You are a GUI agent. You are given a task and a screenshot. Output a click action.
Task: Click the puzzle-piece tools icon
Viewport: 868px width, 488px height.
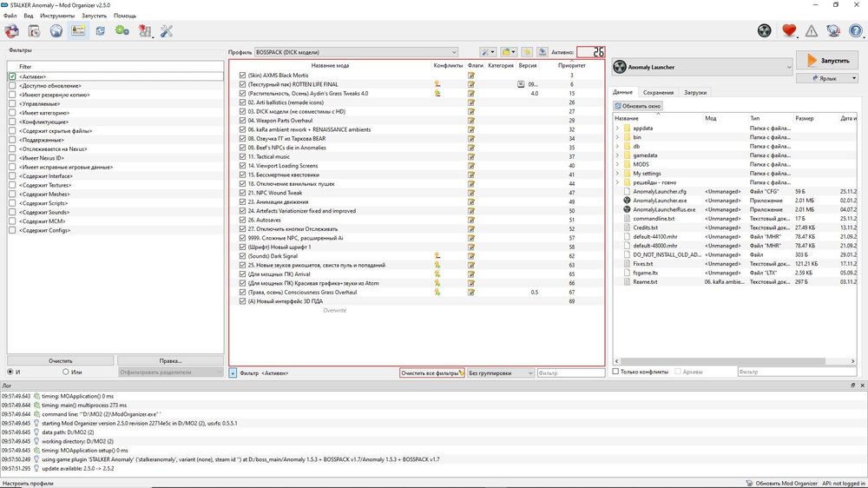tap(143, 31)
